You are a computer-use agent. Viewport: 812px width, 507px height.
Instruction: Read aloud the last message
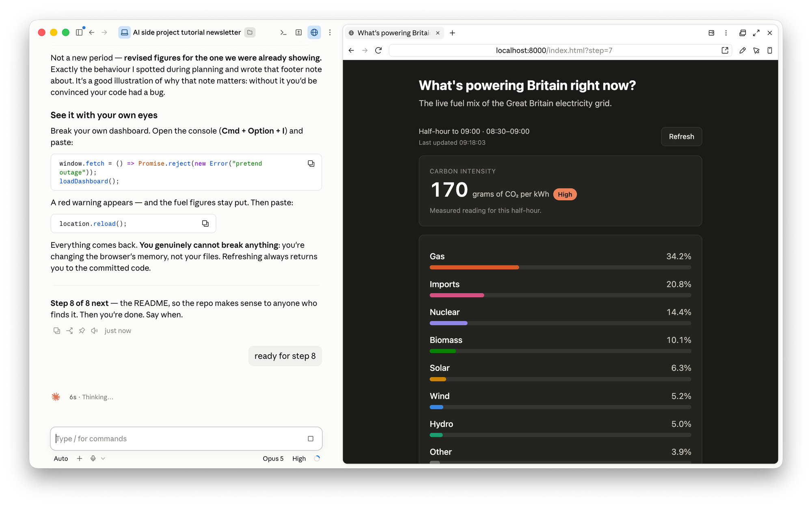coord(94,331)
